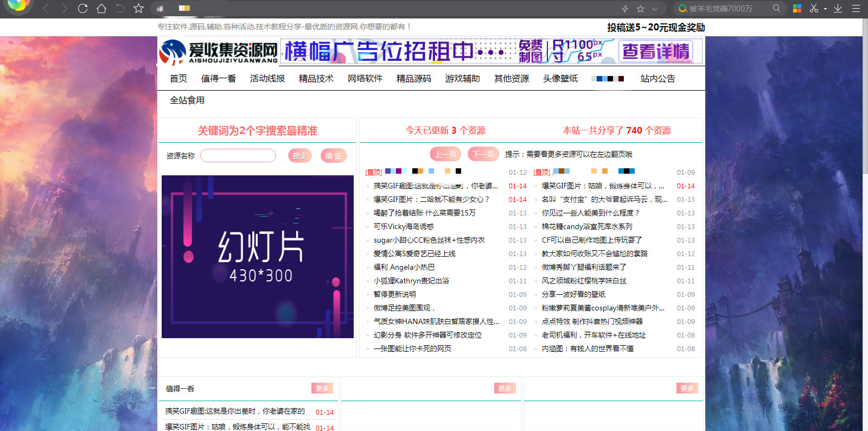Image resolution: width=868 pixels, height=431 pixels.
Task: Click the magnifier in the search box
Action: 776,8
